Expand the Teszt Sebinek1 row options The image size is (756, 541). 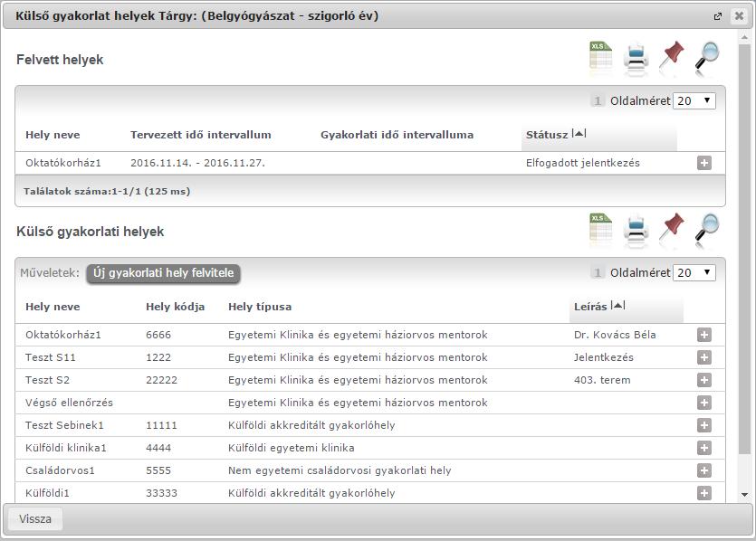[703, 425]
